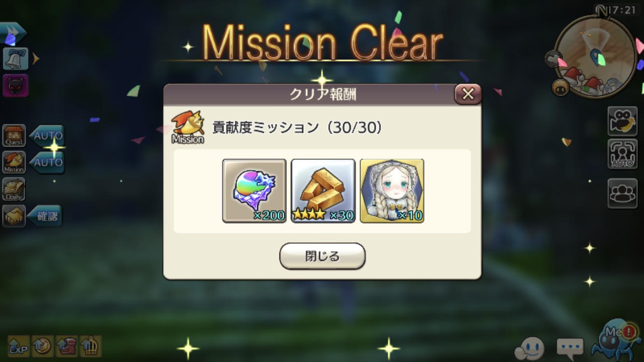644x362 pixels.
Task: Open the notification bell icon
Action: click(15, 58)
